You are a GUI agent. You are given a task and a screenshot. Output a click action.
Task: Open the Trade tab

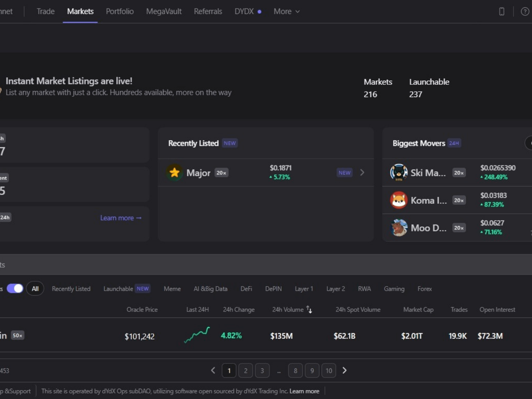46,11
